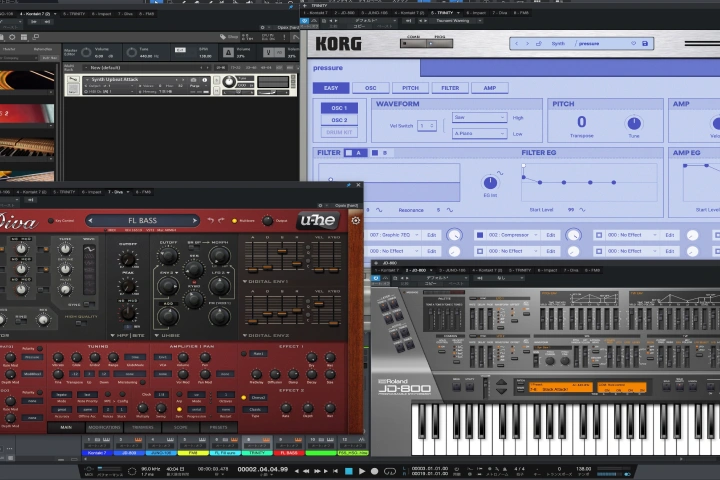Switch Korg COMBI mode toggle
The width and height of the screenshot is (720, 480).
[x=413, y=44]
